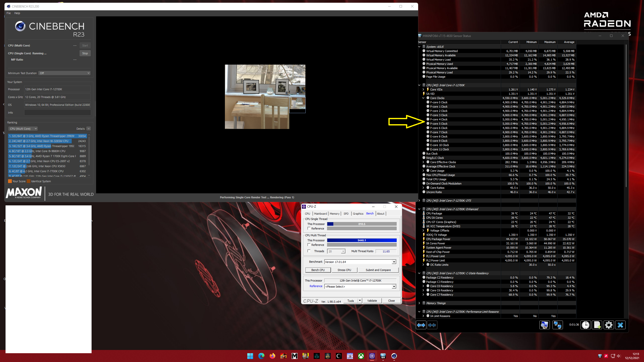Viewport: 644px width, 362px height.
Task: Click the volume speaker tray icon
Action: [619, 356]
